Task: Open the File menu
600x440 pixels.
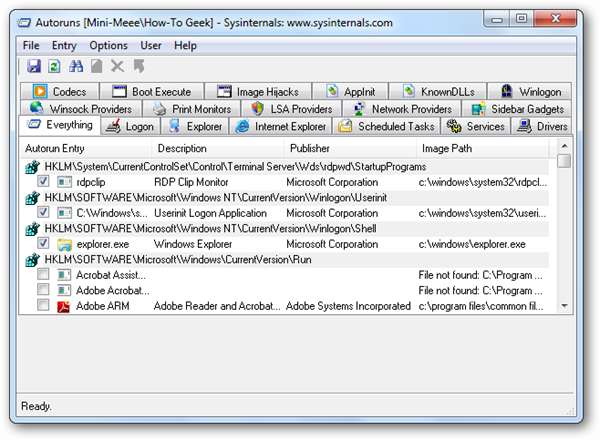Action: [31, 46]
